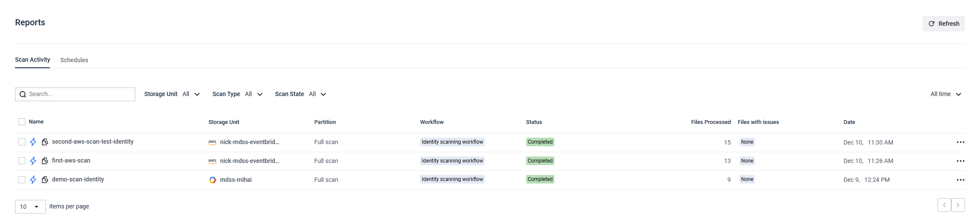
Task: Switch to the Schedules tab
Action: pyautogui.click(x=74, y=60)
